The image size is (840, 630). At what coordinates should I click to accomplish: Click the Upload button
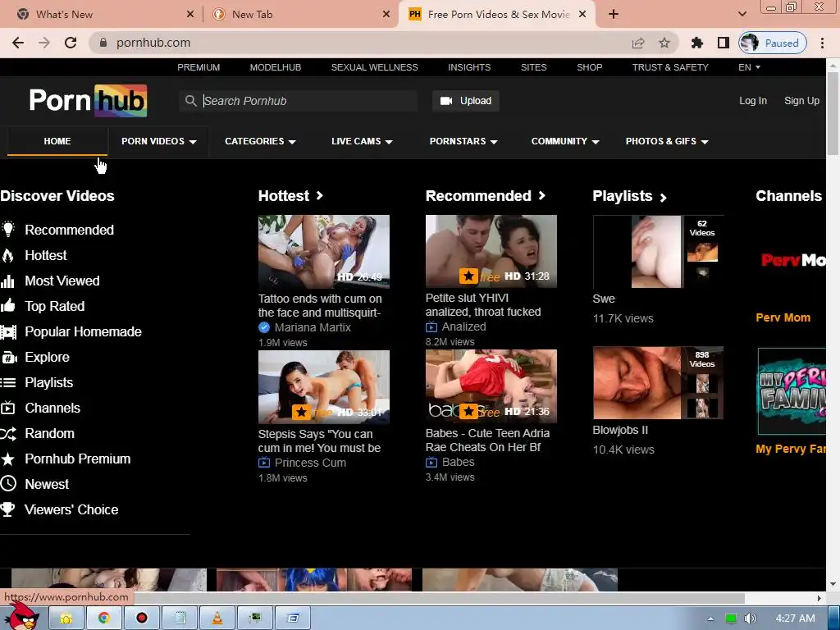pos(466,101)
